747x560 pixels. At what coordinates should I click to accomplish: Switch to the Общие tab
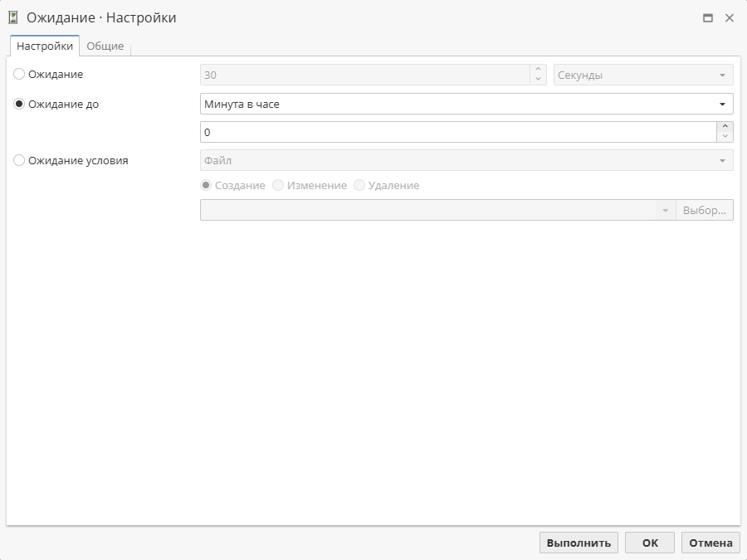[105, 46]
